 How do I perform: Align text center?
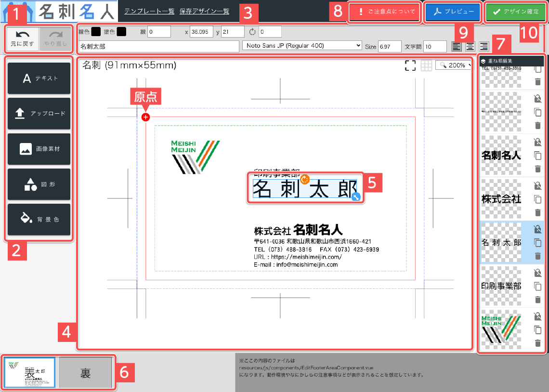click(470, 46)
